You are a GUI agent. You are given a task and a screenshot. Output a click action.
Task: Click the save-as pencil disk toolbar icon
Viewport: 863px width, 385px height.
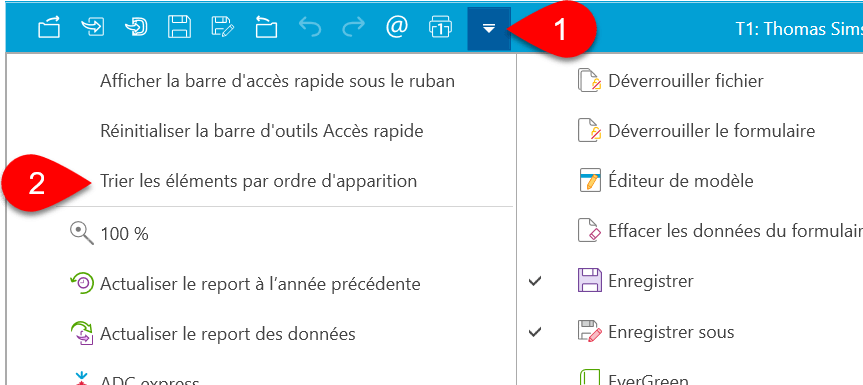click(223, 27)
